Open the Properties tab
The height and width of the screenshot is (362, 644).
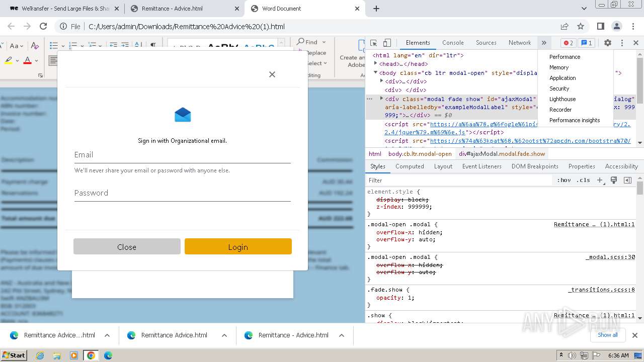coord(582,166)
